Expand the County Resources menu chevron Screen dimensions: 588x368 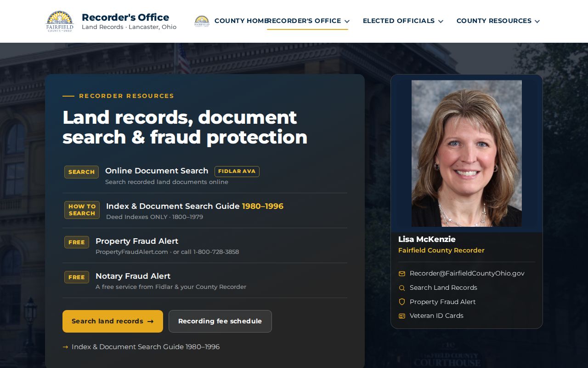[537, 21]
